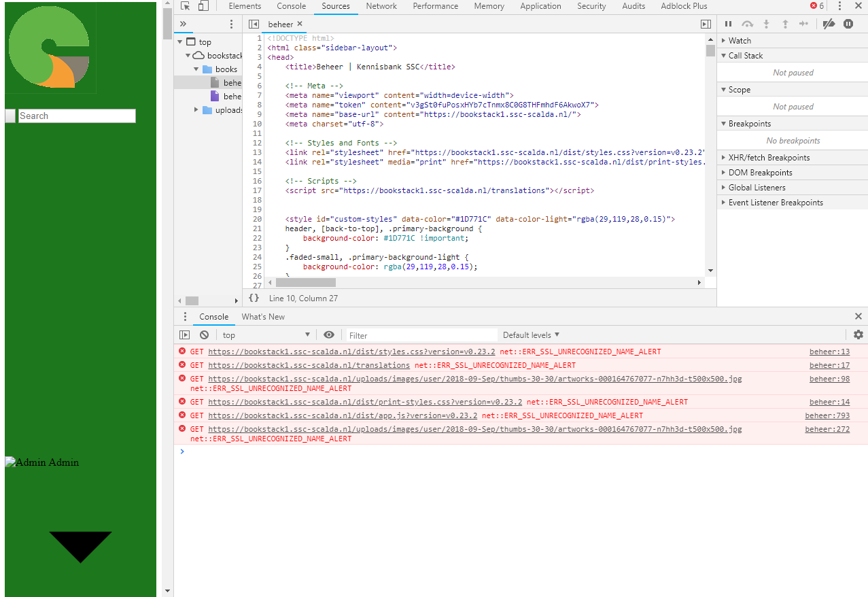Collapse the Scope section
The width and height of the screenshot is (868, 597).
click(793, 90)
